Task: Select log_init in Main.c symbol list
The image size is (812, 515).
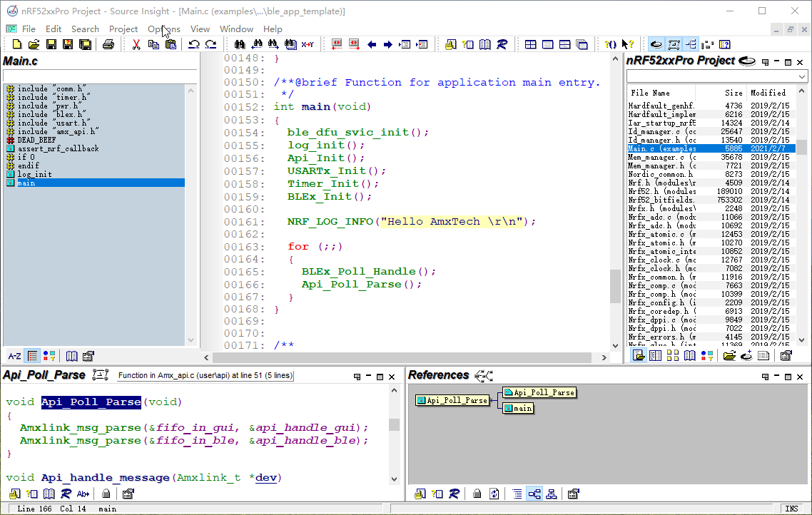Action: point(34,174)
